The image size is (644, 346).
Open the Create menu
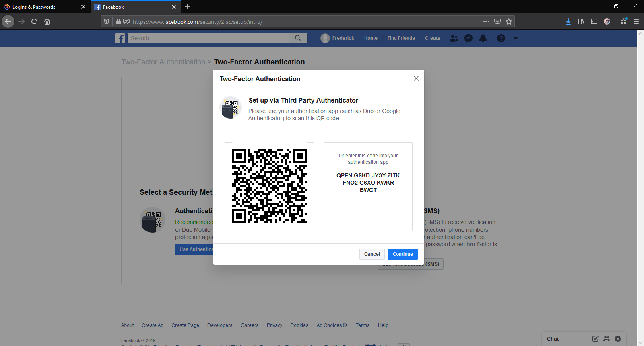(x=433, y=38)
